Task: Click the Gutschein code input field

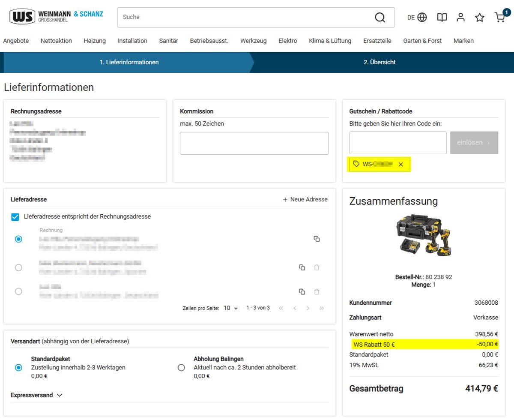Action: point(398,143)
